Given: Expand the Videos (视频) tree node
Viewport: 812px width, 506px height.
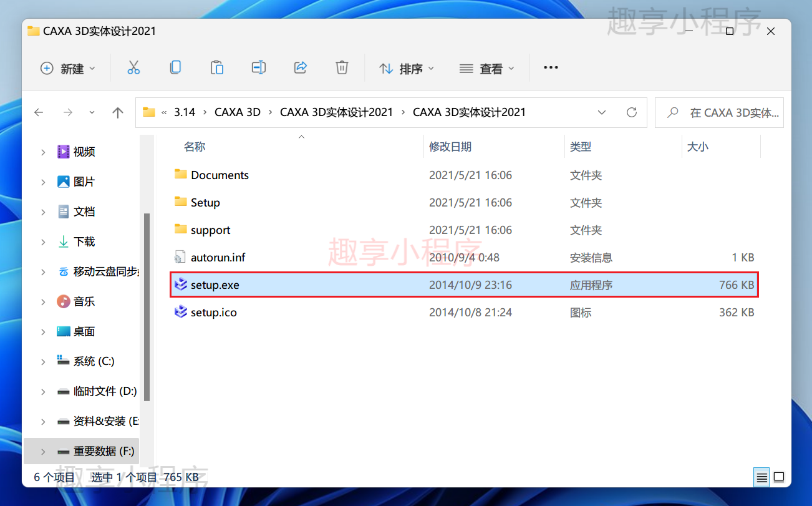Looking at the screenshot, I should click(43, 152).
